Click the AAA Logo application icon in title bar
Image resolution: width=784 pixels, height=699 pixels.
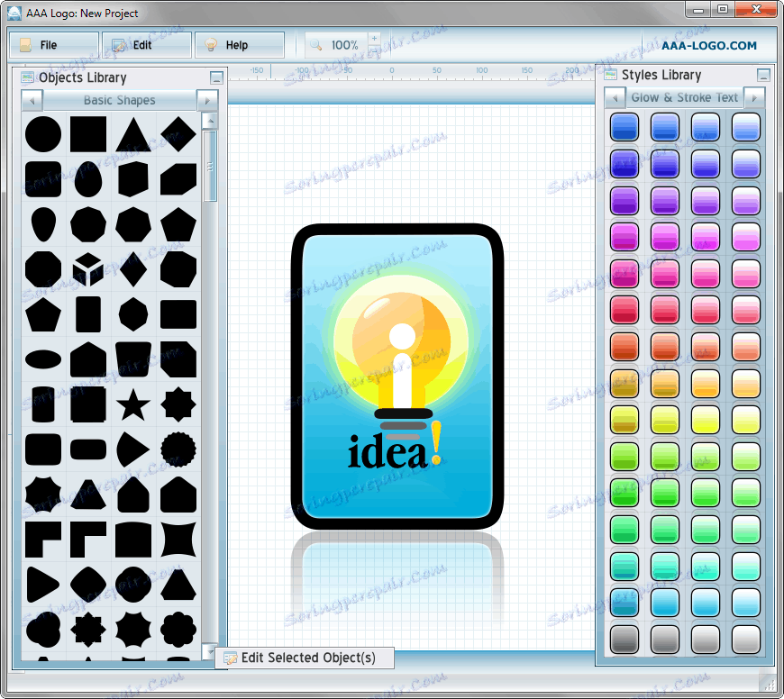(x=14, y=13)
